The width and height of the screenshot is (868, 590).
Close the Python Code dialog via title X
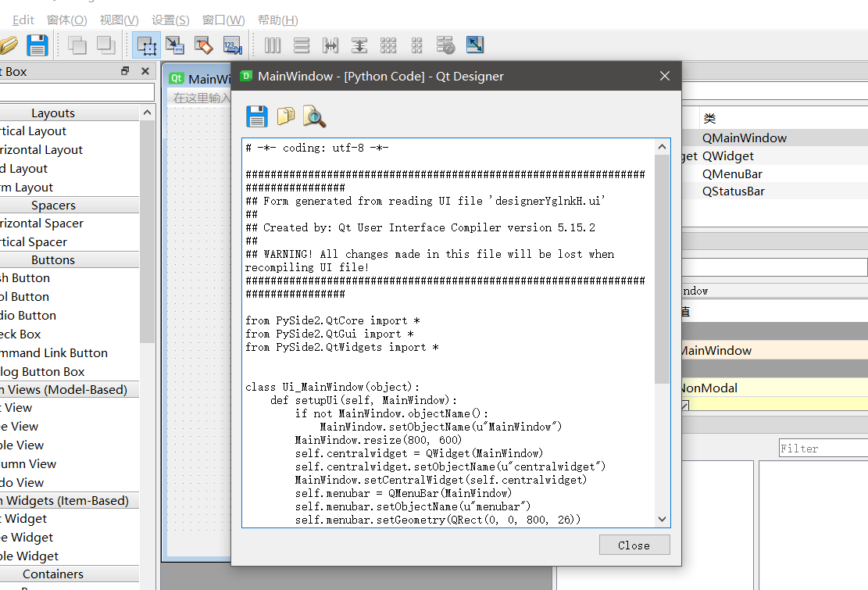[665, 76]
